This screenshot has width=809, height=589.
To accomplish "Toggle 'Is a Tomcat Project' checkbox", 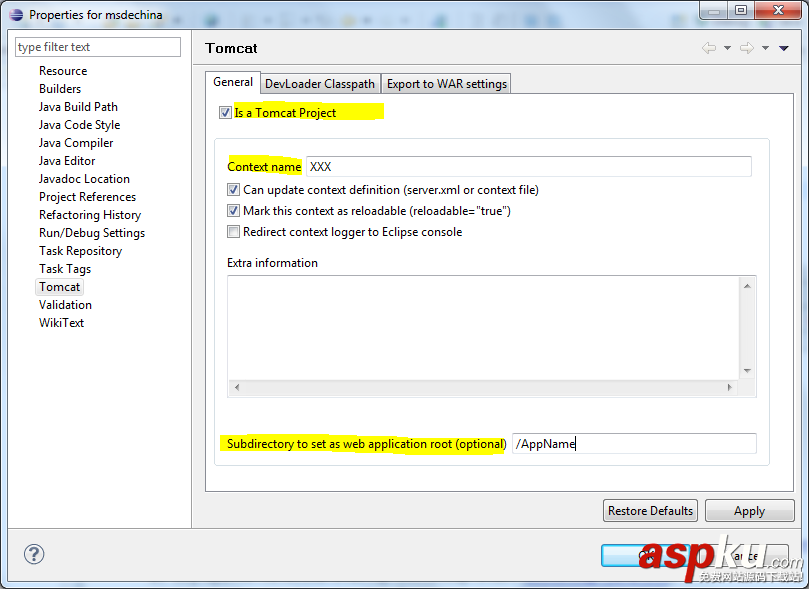I will [225, 112].
